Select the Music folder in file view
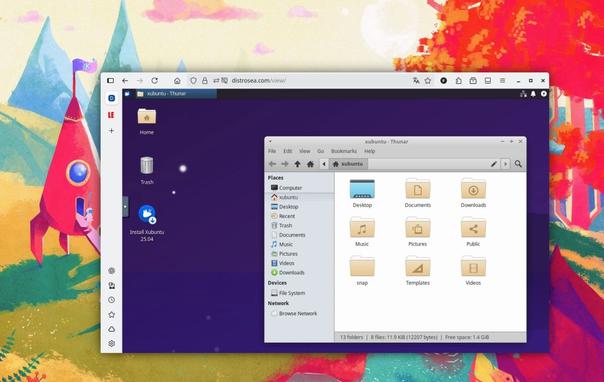The image size is (604, 382). pos(362,232)
